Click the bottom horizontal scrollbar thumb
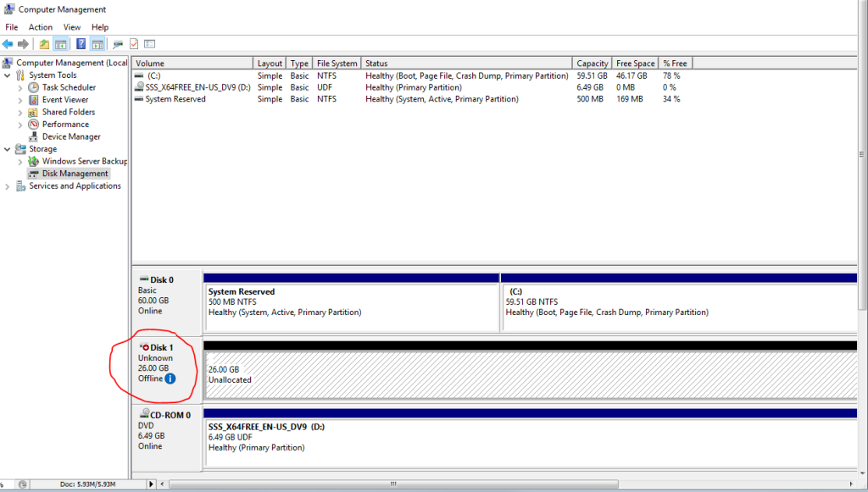The image size is (868, 492). coord(392,484)
